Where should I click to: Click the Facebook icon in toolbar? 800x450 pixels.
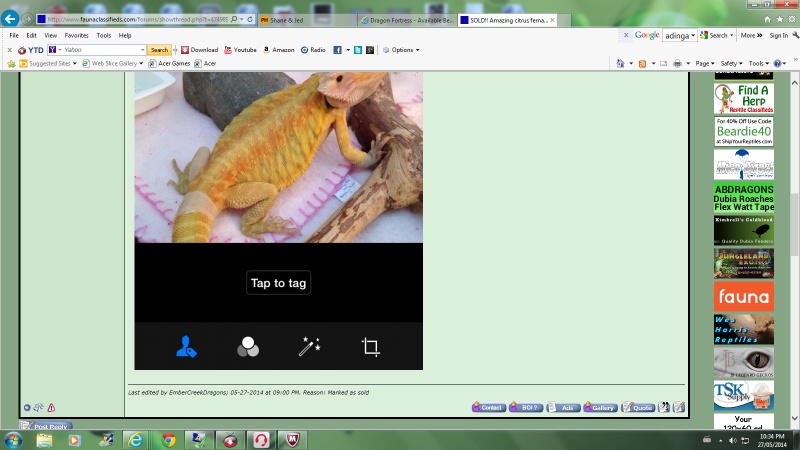point(337,50)
